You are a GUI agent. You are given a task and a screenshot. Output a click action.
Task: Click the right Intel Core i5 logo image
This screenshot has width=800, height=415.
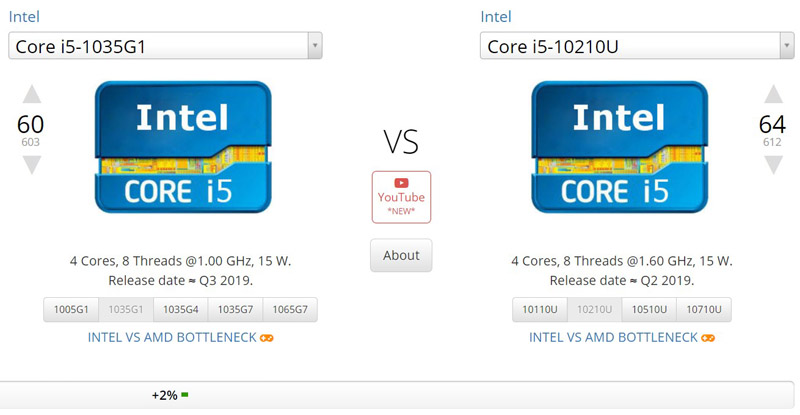click(620, 147)
